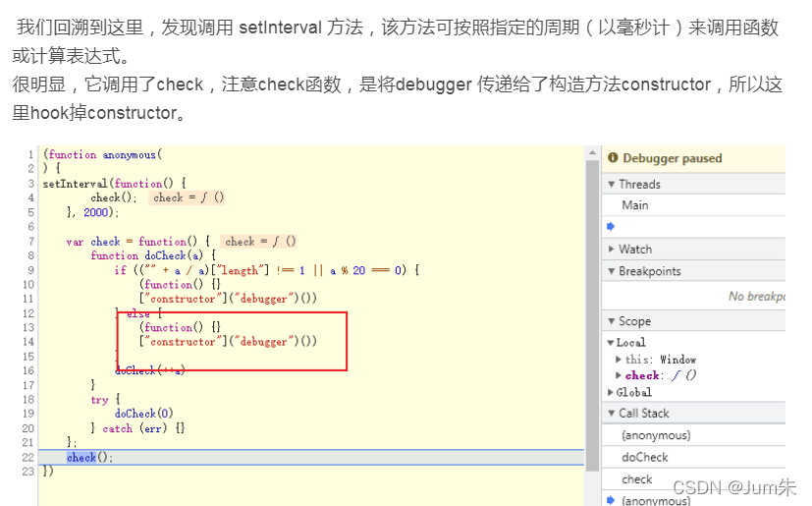
Task: Click the 'check = ƒ ()' inline value on line 7
Action: tap(260, 241)
